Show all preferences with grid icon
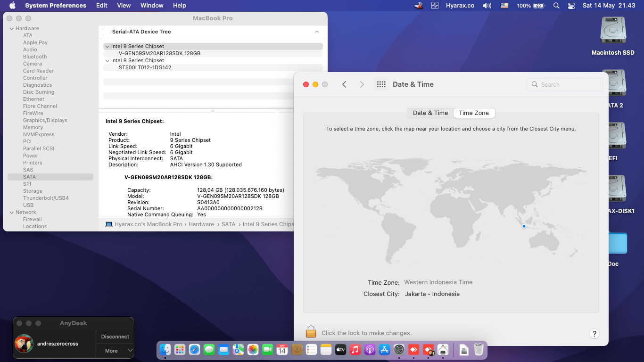Viewport: 644px width, 362px height. click(381, 84)
